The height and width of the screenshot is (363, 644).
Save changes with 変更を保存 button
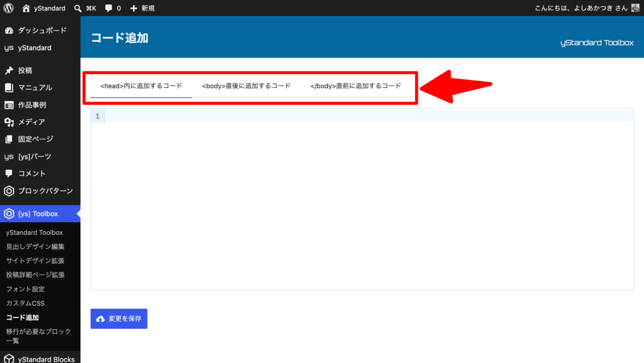[119, 319]
